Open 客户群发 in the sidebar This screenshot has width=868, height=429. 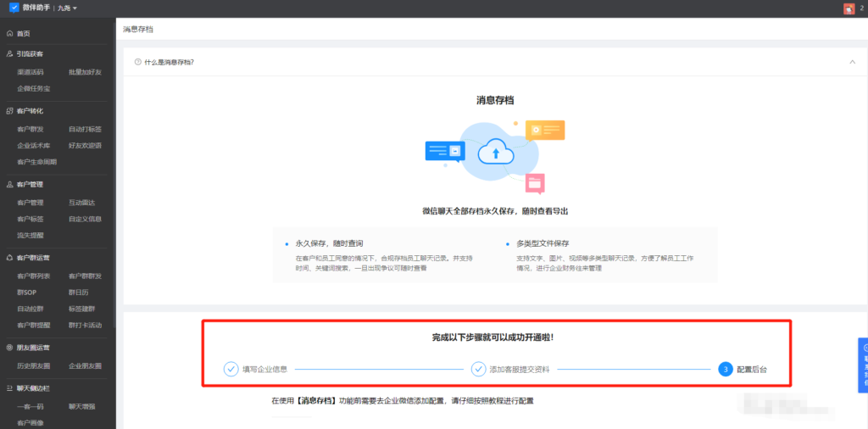pyautogui.click(x=30, y=129)
